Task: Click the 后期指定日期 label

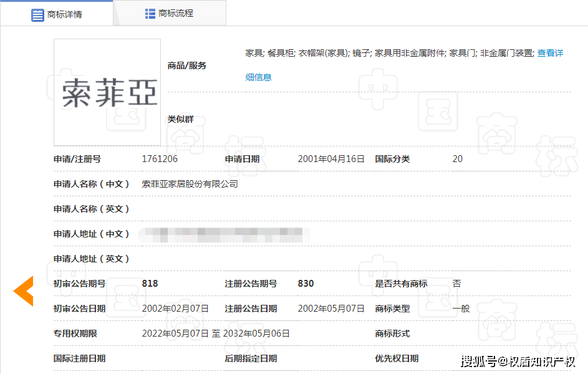Action: (x=251, y=358)
